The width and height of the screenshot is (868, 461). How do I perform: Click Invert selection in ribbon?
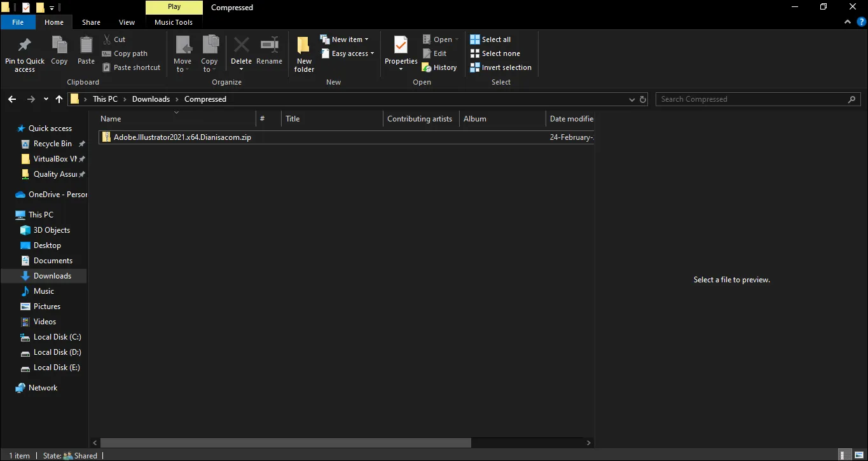pyautogui.click(x=500, y=67)
